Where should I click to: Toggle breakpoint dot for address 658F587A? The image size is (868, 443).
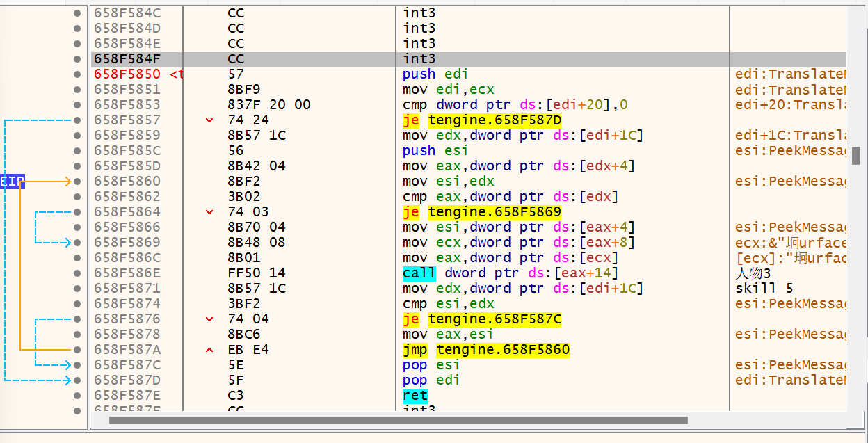[x=77, y=350]
